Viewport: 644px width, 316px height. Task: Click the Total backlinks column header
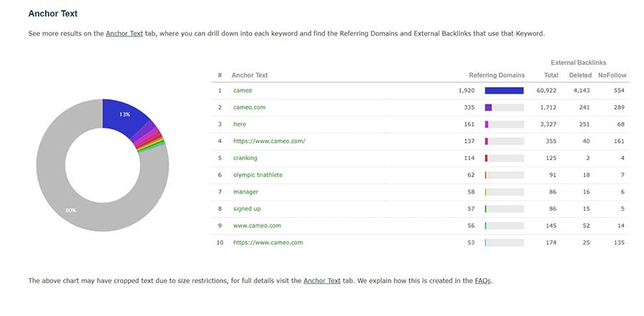[551, 75]
